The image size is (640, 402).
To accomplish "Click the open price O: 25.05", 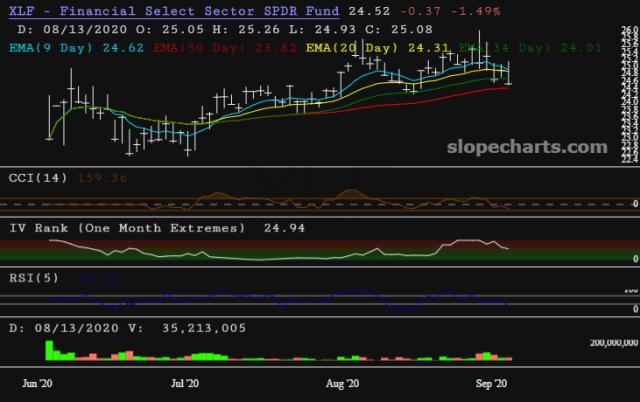I will [x=170, y=29].
